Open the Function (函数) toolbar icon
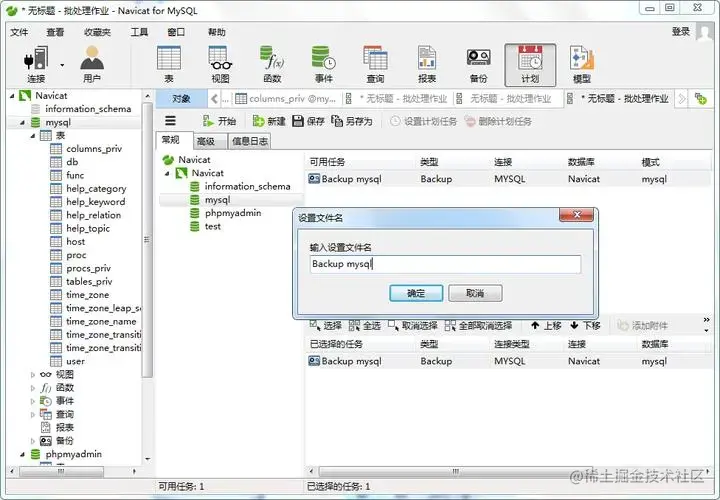The width and height of the screenshot is (720, 500). 272,64
